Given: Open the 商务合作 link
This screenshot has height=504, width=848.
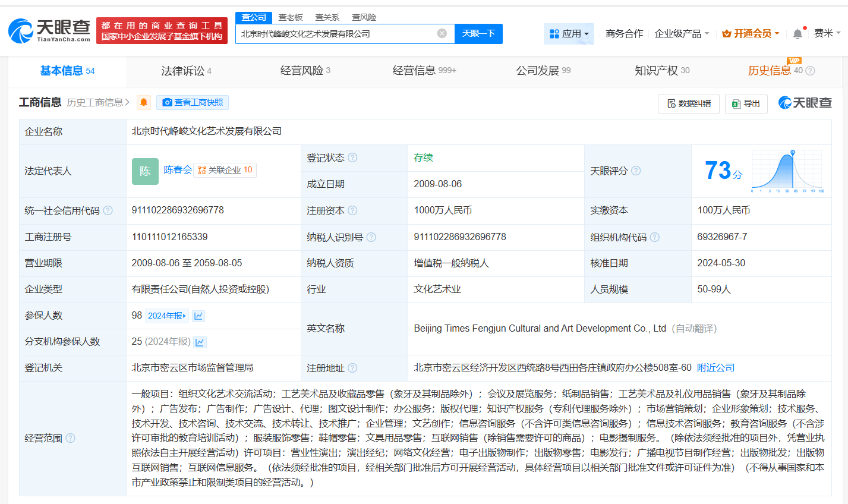Looking at the screenshot, I should click(625, 34).
